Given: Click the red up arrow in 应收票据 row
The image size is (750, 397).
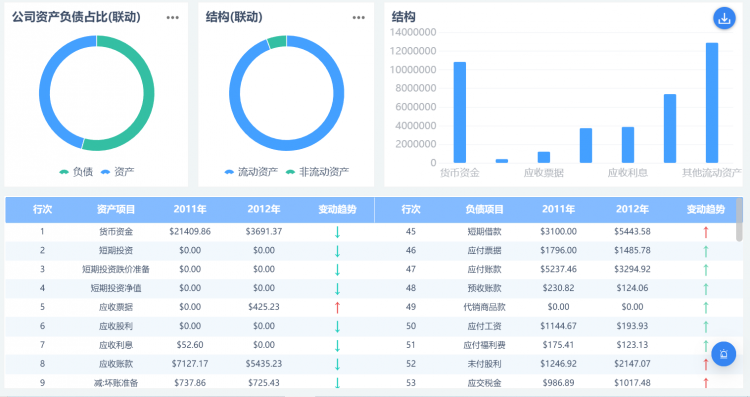Looking at the screenshot, I should tap(337, 308).
